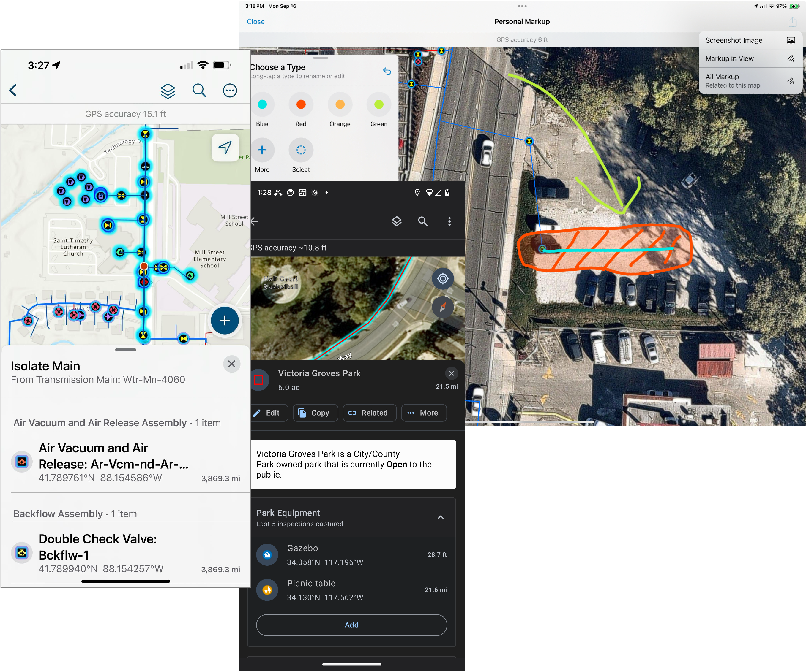This screenshot has height=672, width=806.
Task: Tap Edit for Victoria Groves Park
Action: [x=269, y=413]
